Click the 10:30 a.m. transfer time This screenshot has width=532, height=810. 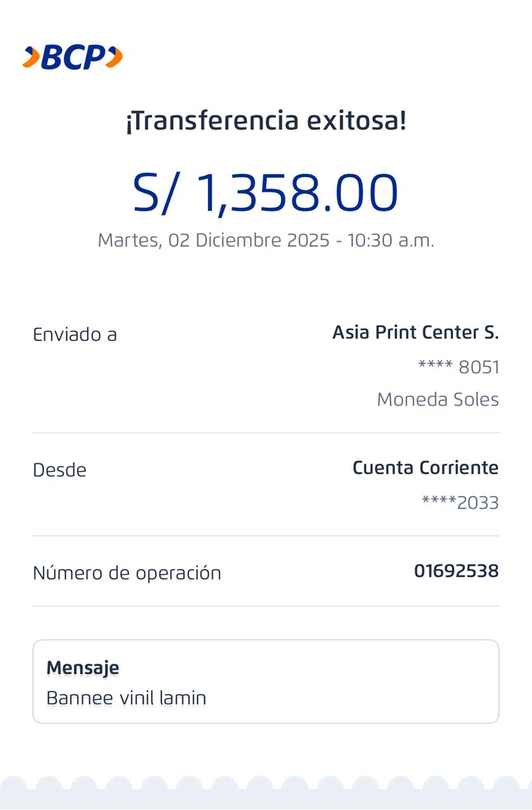tap(390, 240)
